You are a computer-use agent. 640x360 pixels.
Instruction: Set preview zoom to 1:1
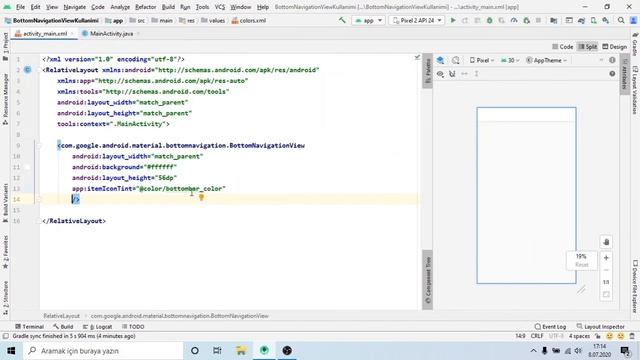(x=606, y=282)
